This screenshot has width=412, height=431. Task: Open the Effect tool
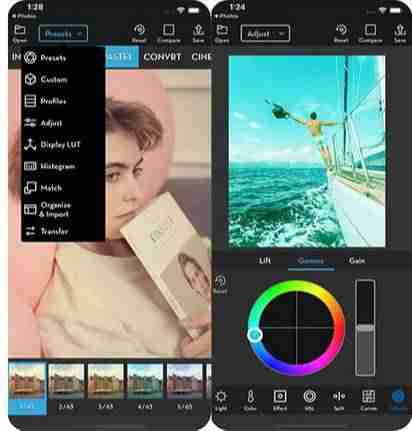pos(280,400)
